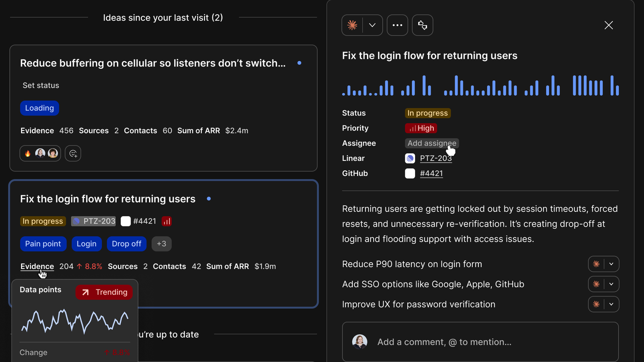Click the 8.8% trend value on login card
This screenshot has height=362, width=644.
pyautogui.click(x=89, y=266)
